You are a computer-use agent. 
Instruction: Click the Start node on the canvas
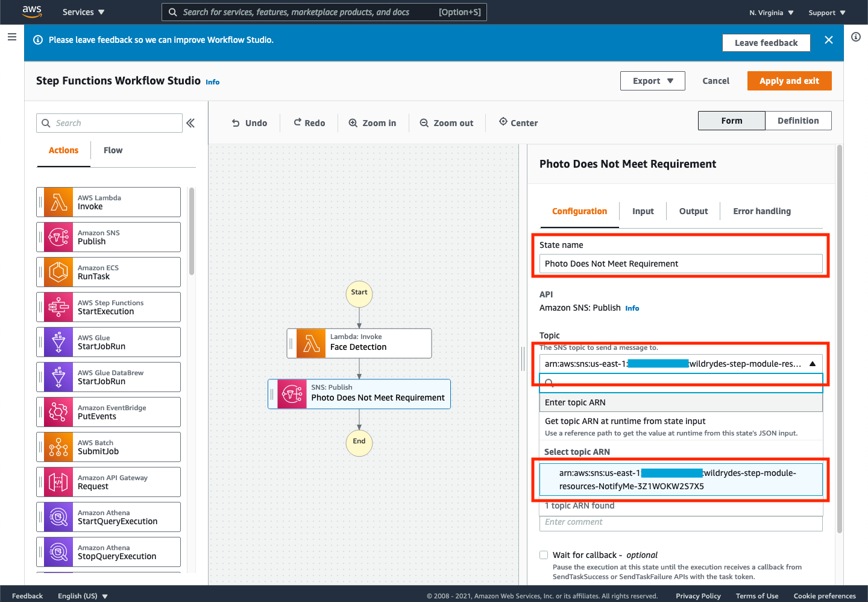click(x=359, y=294)
